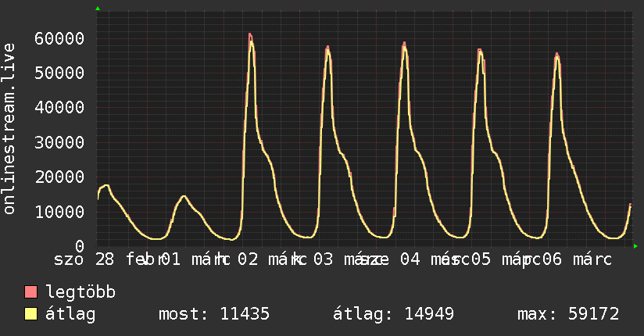
Task: Click the 20000 y-axis label
Action: pos(59,177)
